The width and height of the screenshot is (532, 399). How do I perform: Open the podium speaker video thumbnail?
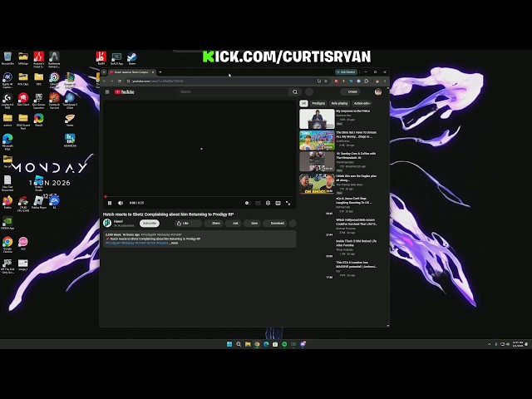click(x=317, y=119)
